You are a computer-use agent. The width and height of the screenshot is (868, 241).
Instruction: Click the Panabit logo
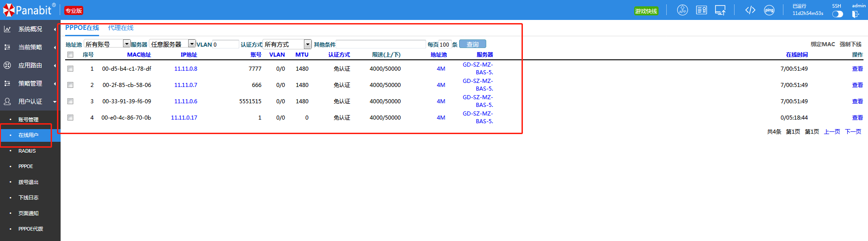(28, 10)
